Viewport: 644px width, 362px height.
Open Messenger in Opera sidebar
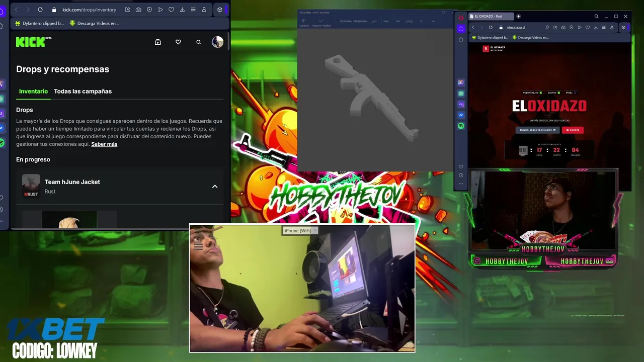tap(461, 115)
